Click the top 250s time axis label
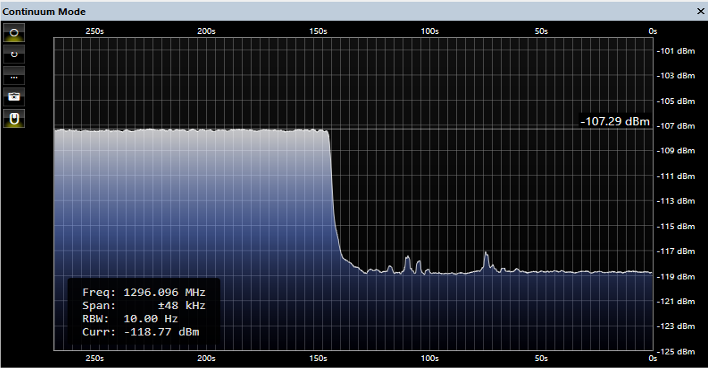Image resolution: width=708 pixels, height=368 pixels. click(94, 31)
